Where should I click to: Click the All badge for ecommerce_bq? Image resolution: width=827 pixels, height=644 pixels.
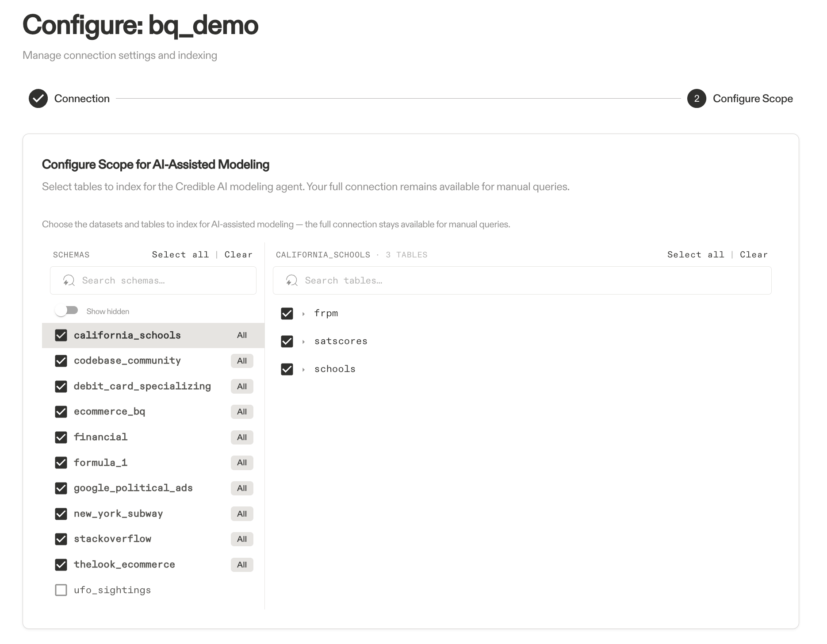tap(242, 412)
